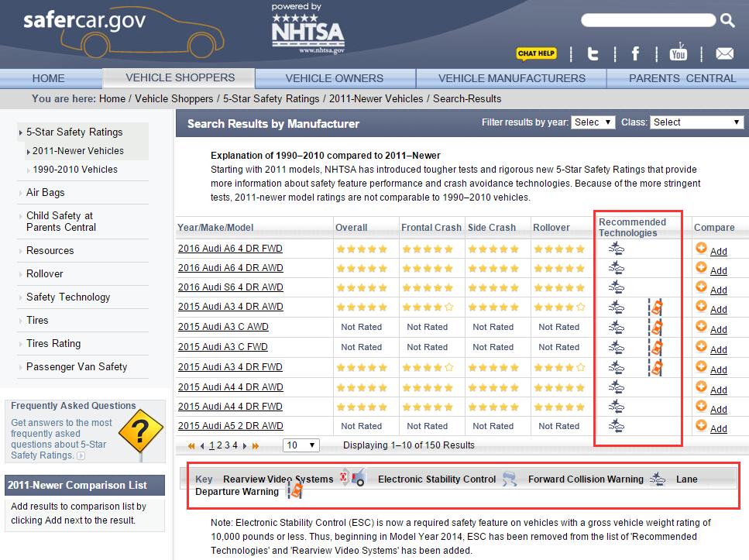
Task: Open the Filter results by year dropdown
Action: pos(593,122)
